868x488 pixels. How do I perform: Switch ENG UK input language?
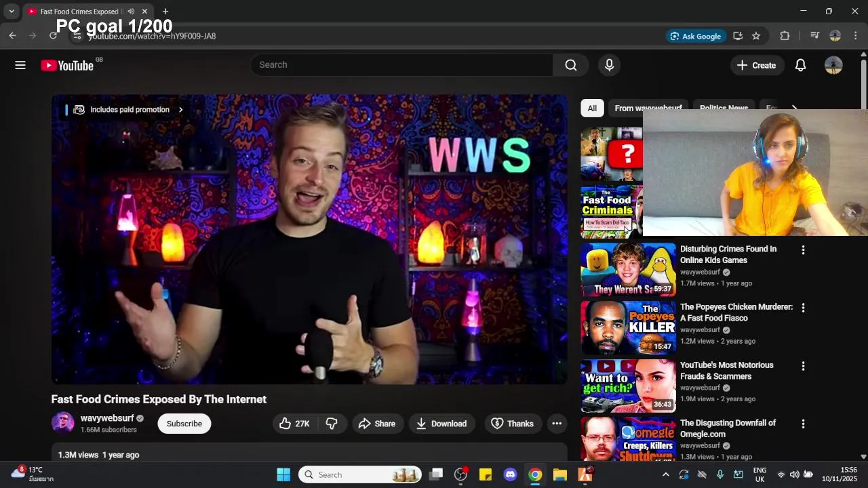(759, 474)
